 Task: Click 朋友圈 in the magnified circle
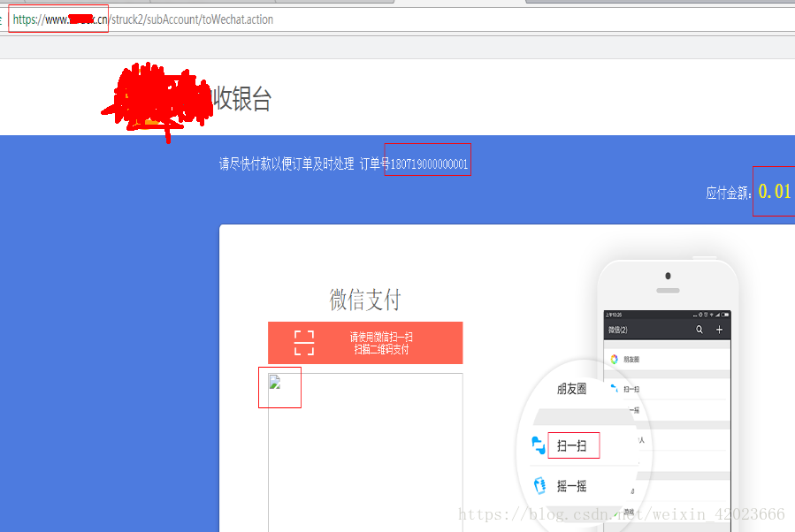click(572, 389)
